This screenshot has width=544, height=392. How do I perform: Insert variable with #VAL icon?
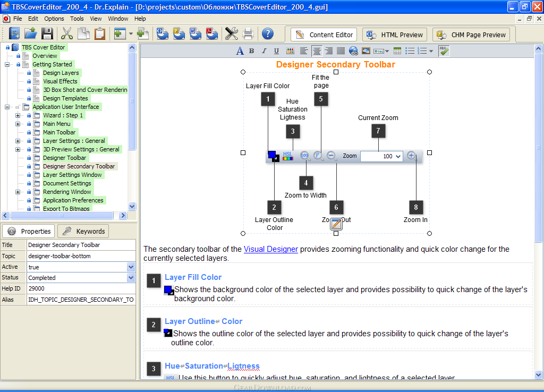[378, 51]
